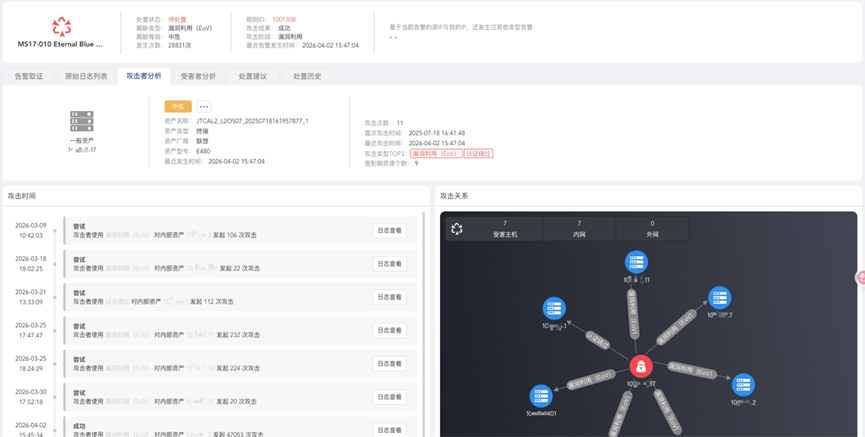Click the victim host node ending in 01

pyautogui.click(x=541, y=396)
